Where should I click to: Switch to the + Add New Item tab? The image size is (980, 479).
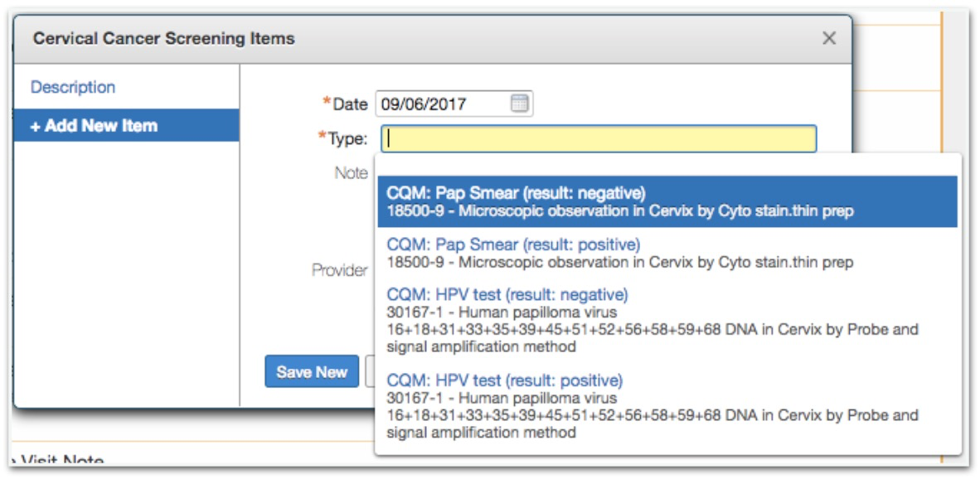pyautogui.click(x=94, y=126)
